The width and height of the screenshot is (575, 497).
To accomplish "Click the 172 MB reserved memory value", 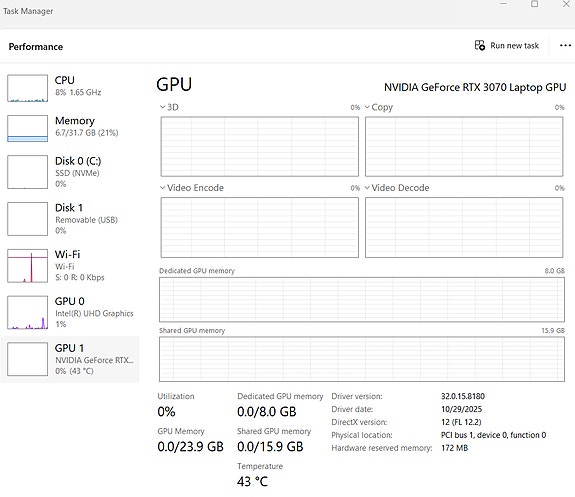I will pos(454,448).
